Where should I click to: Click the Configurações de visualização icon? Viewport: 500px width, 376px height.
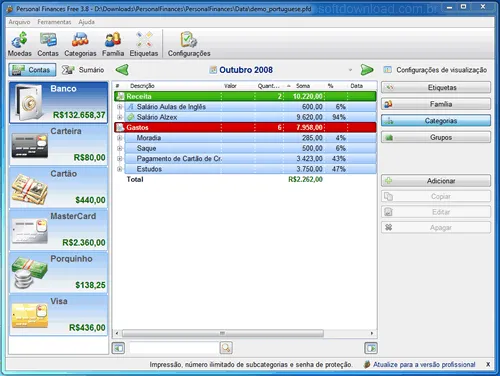click(387, 70)
